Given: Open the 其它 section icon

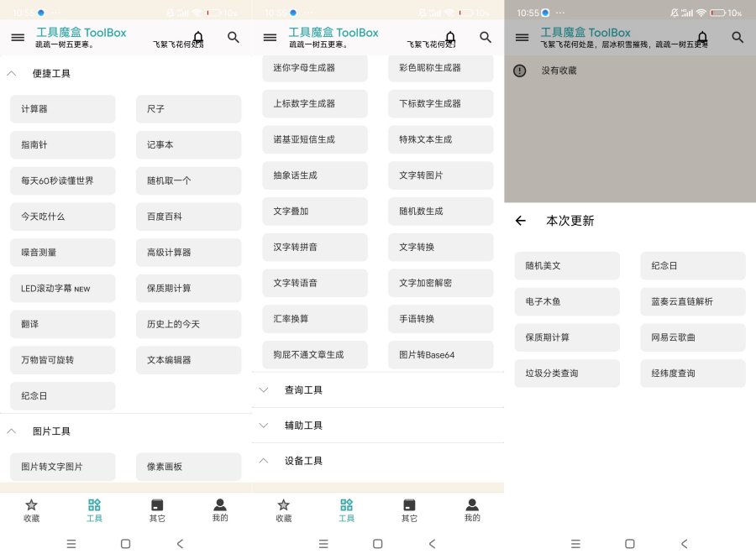Looking at the screenshot, I should [157, 509].
